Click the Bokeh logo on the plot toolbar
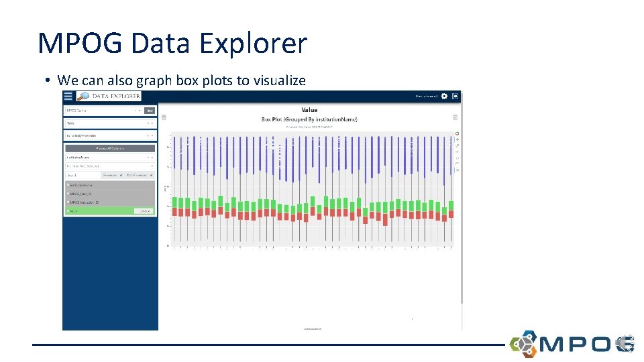Screen dimensions: 644x362 click(x=457, y=134)
